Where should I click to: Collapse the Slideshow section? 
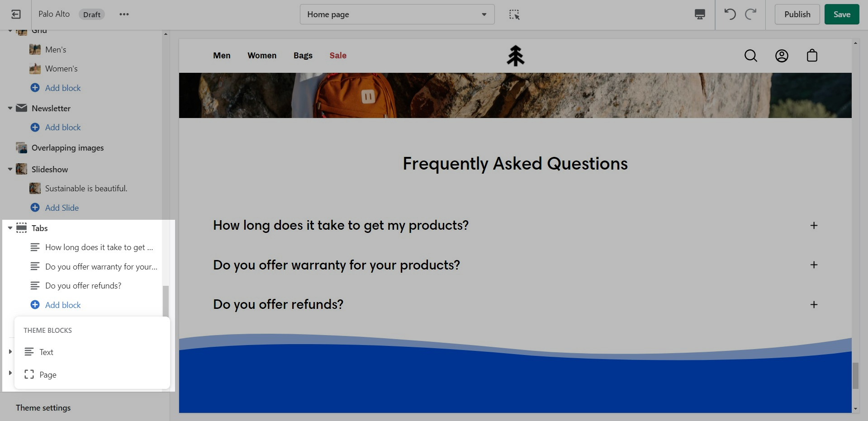pos(10,170)
